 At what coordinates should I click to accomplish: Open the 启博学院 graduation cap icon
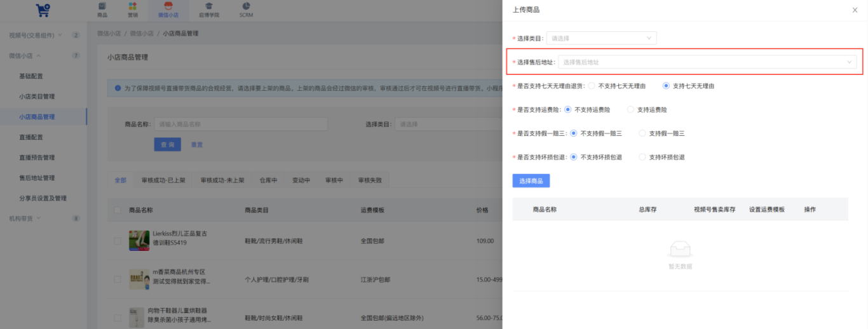tap(209, 6)
